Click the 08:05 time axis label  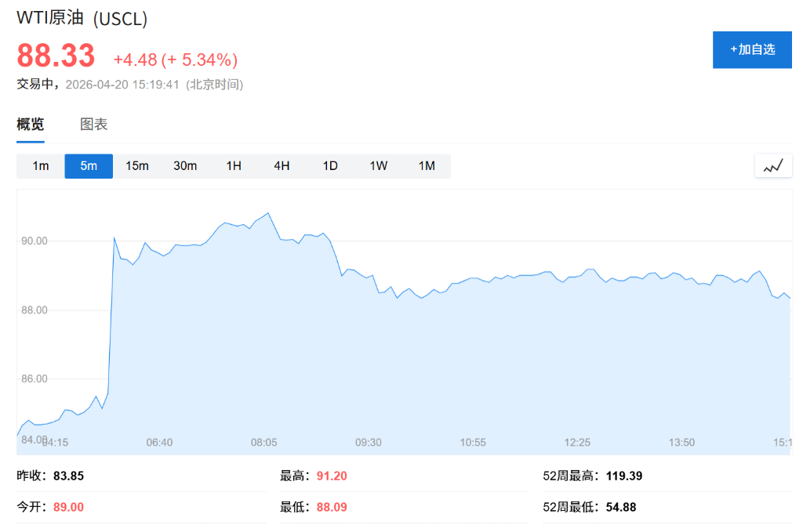pyautogui.click(x=263, y=443)
